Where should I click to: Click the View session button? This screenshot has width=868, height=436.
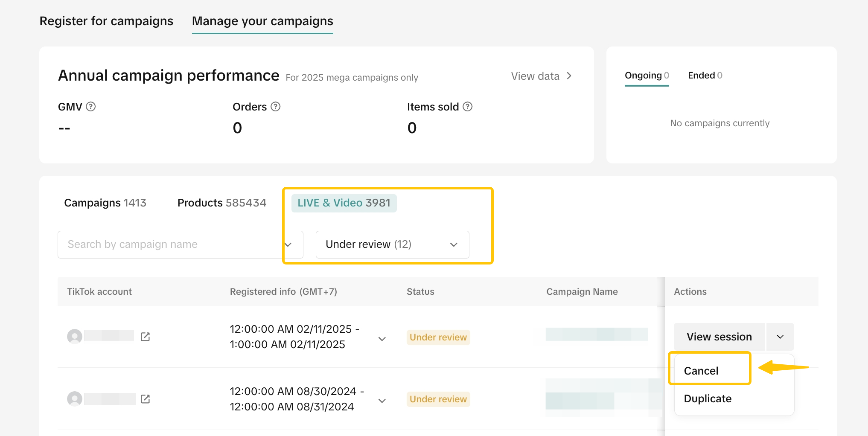coord(719,337)
